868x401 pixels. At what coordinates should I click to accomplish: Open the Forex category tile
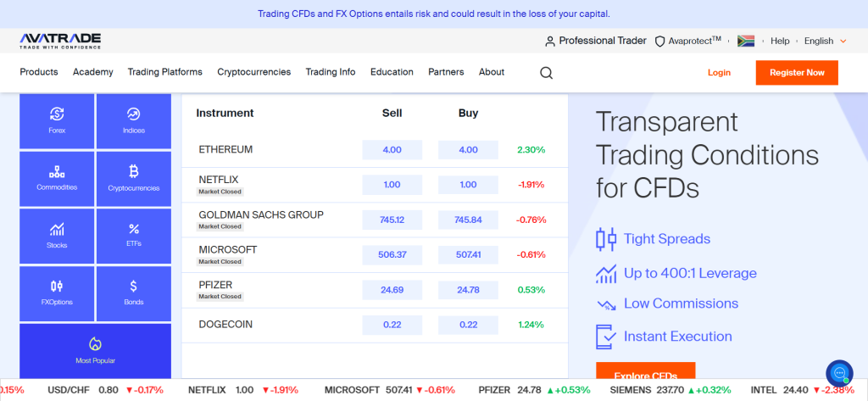(x=57, y=121)
